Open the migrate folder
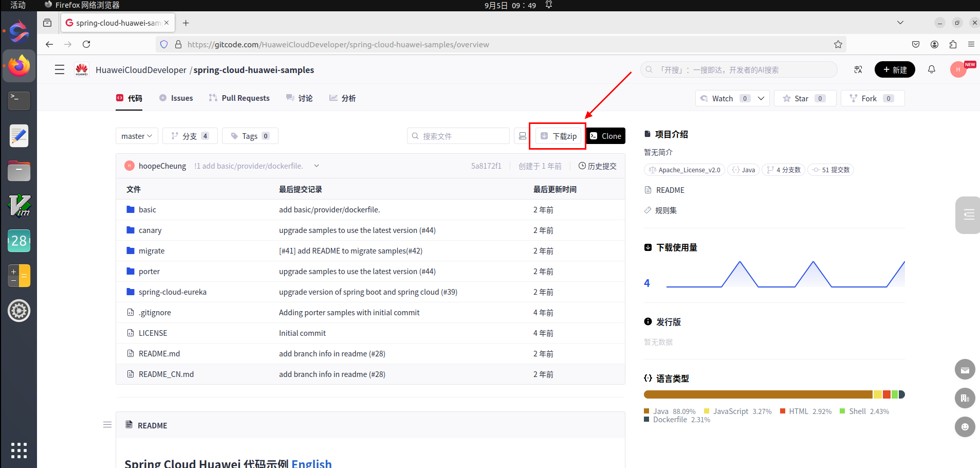 coord(152,250)
